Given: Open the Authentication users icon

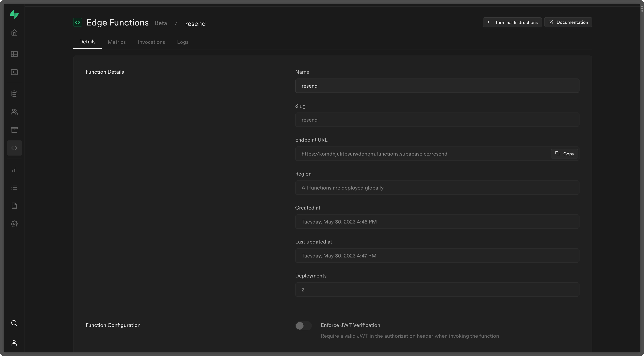Looking at the screenshot, I should coord(14,112).
